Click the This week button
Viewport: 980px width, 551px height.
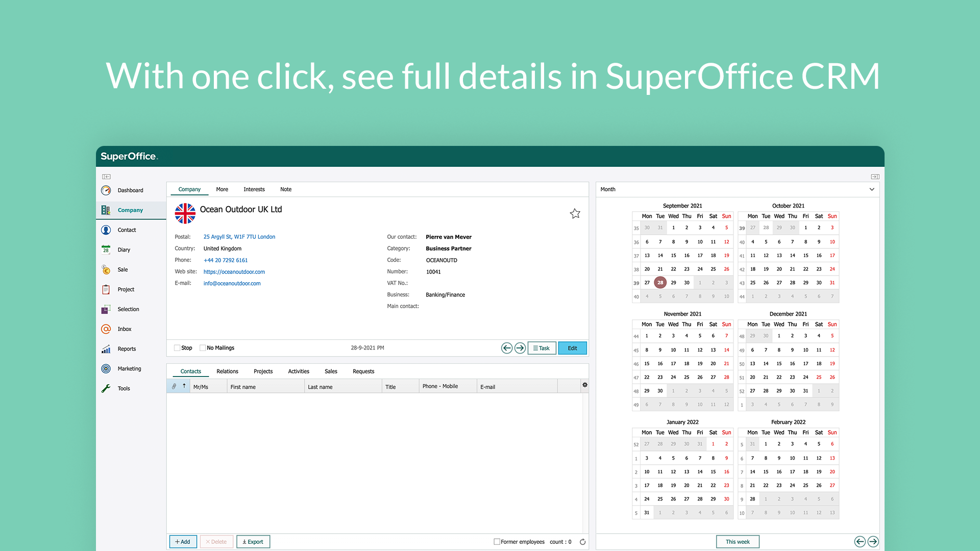click(x=738, y=542)
